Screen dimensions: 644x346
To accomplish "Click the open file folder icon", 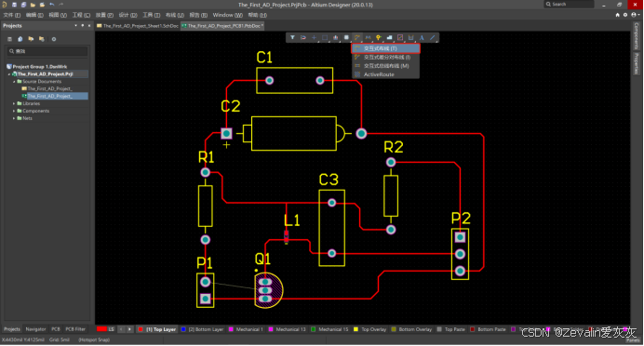I will (33, 5).
